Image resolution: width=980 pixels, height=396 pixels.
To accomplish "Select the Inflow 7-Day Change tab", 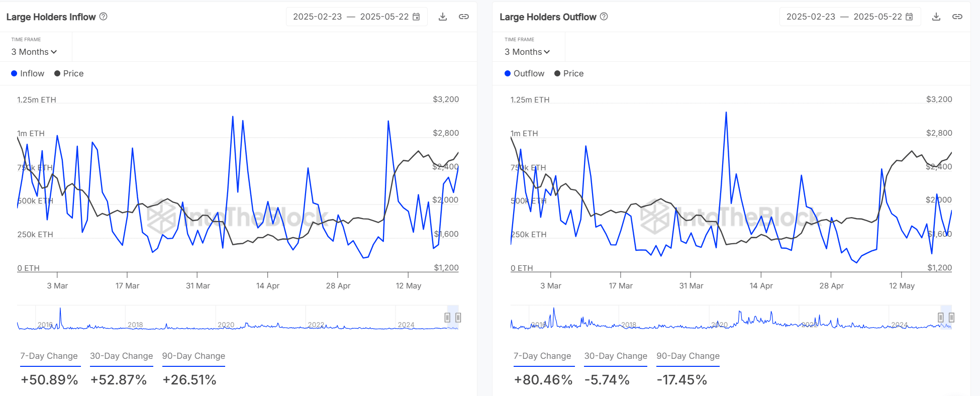I will (x=49, y=356).
